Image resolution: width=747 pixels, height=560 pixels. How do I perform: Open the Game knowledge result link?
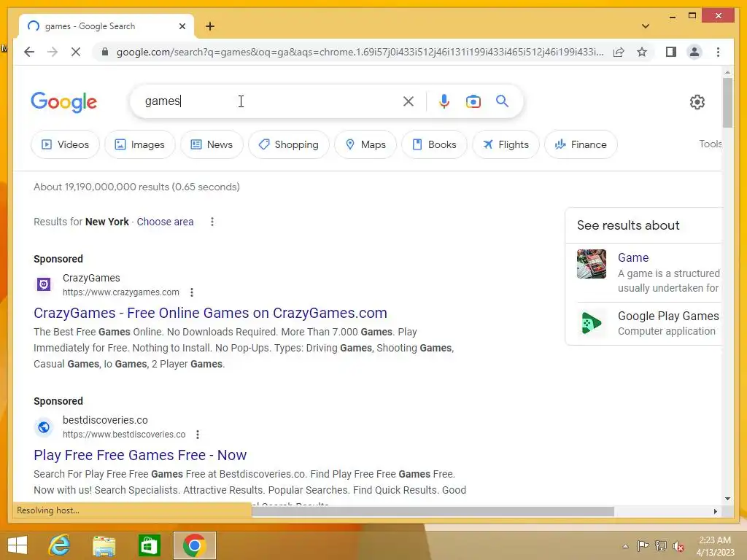633,257
